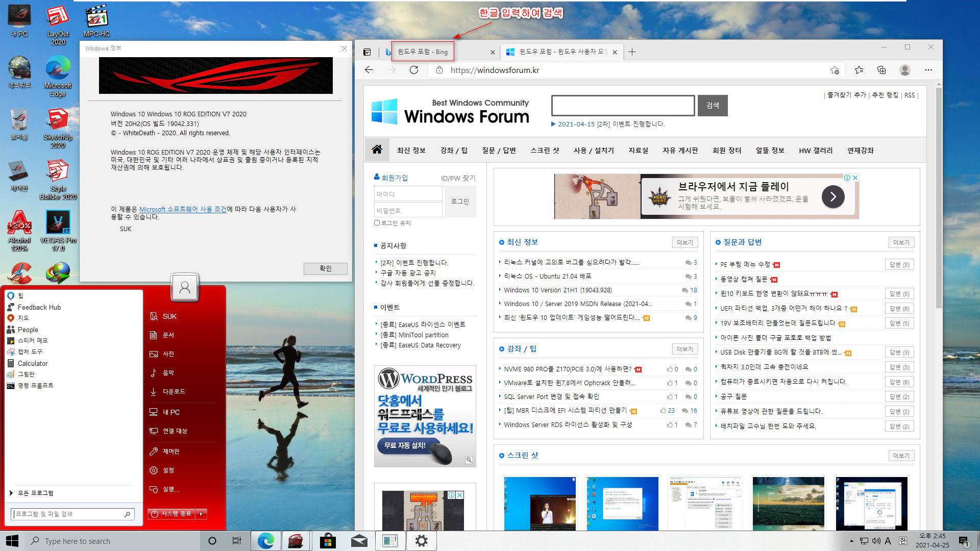Click Type here to search box
Image resolution: width=980 pixels, height=551 pixels.
[x=112, y=541]
